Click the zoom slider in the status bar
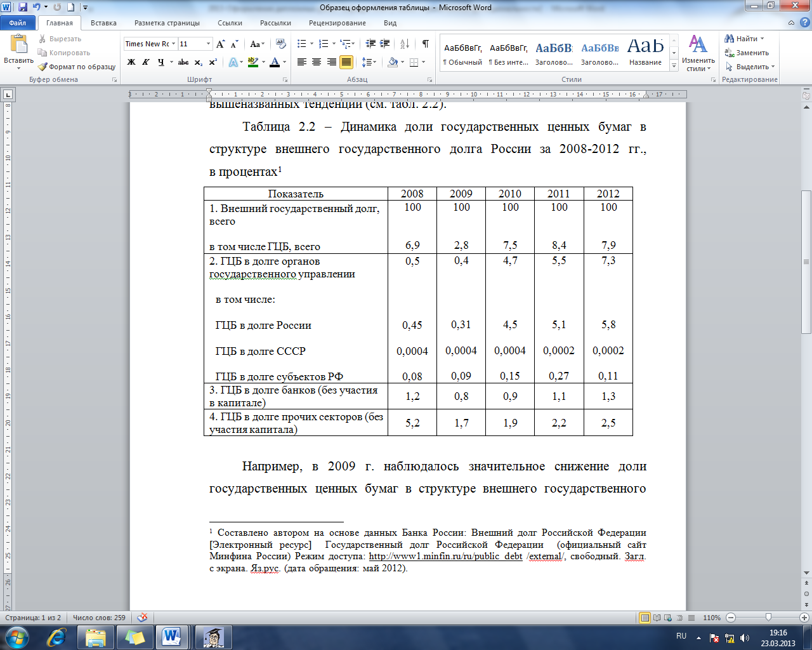The image size is (812, 650). (x=768, y=618)
